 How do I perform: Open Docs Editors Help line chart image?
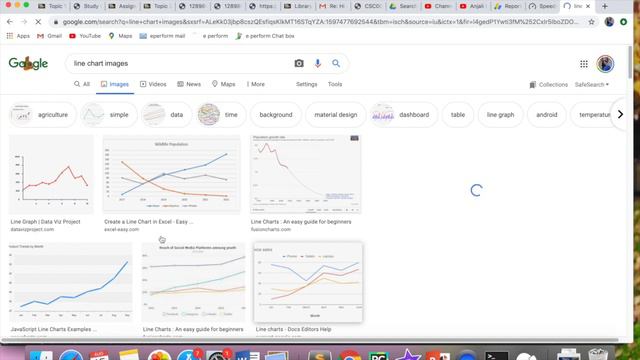click(x=308, y=282)
